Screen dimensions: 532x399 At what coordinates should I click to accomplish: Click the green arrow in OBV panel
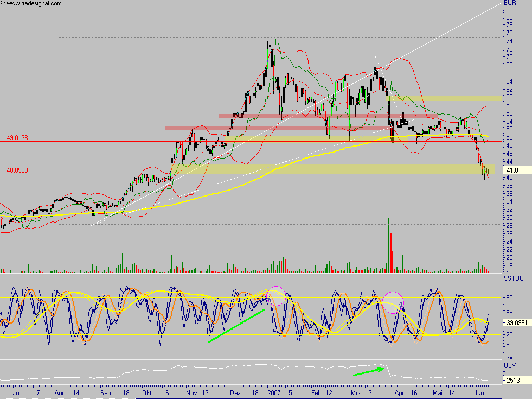[369, 371]
